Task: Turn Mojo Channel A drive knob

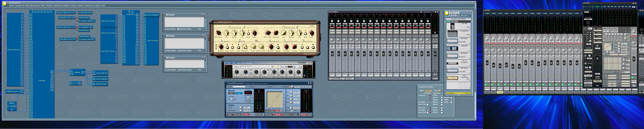Action: (x=218, y=33)
